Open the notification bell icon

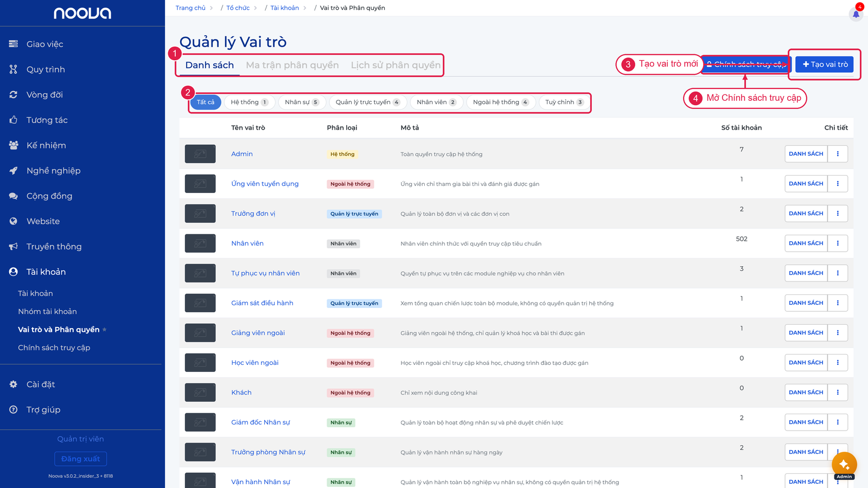coord(856,14)
